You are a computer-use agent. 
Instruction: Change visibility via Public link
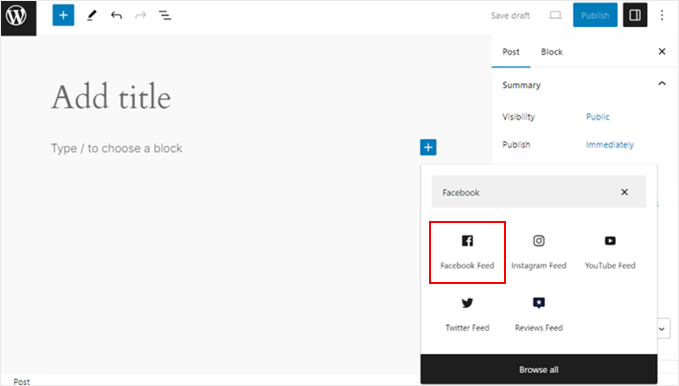598,117
